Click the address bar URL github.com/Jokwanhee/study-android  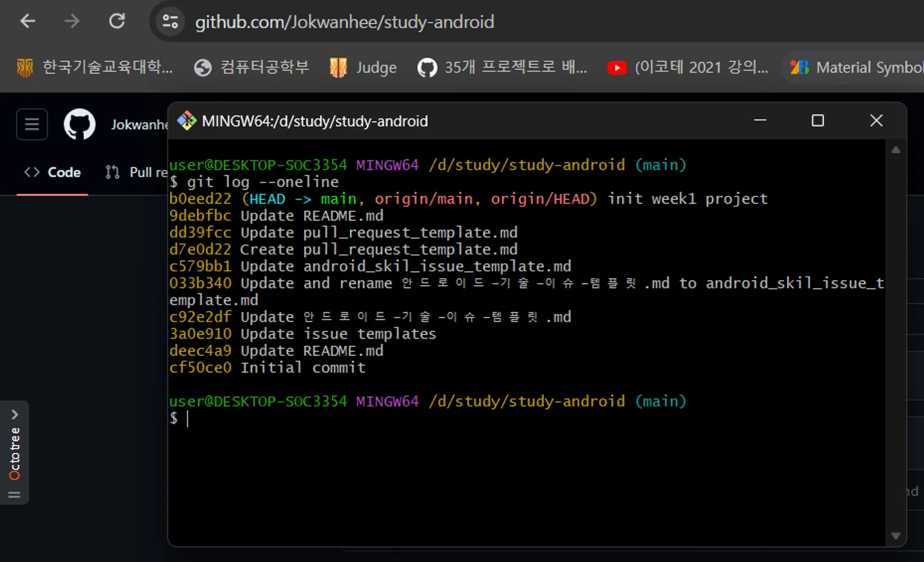tap(344, 22)
